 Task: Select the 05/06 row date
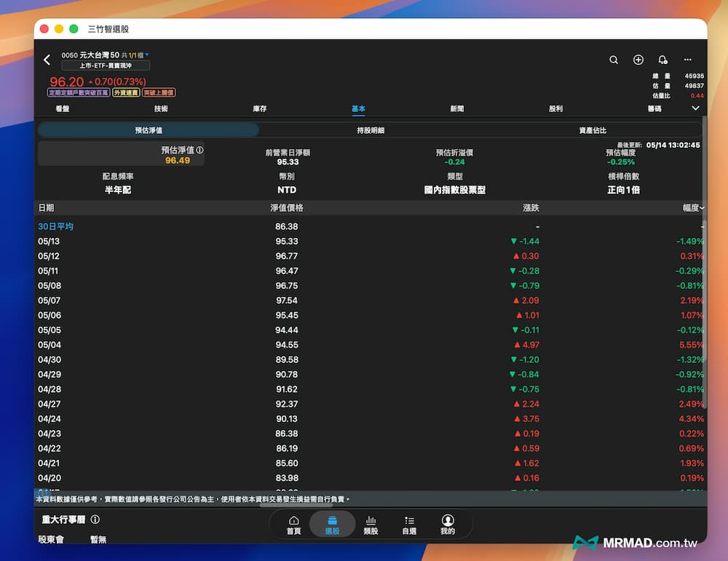click(50, 316)
